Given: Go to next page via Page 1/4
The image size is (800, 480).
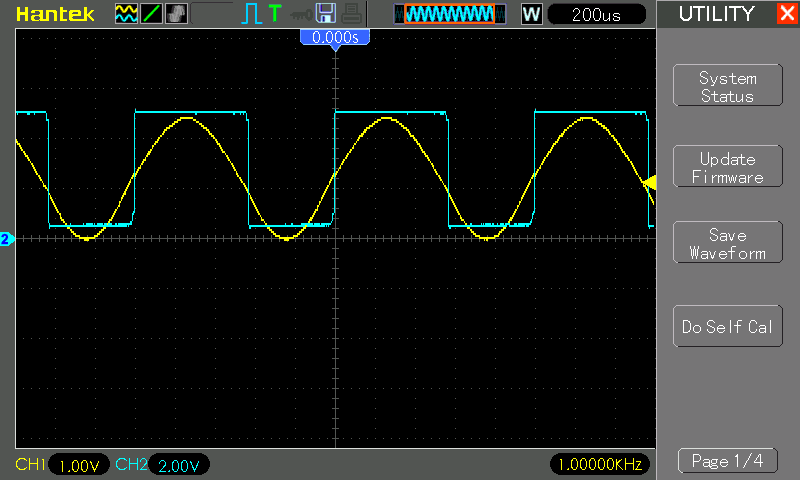Looking at the screenshot, I should coord(728,461).
